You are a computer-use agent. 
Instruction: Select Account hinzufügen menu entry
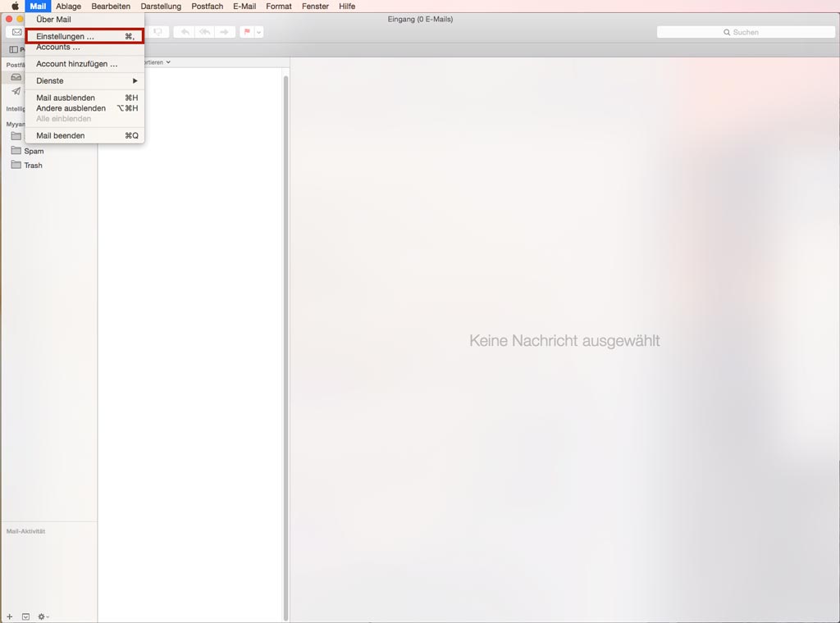pos(76,64)
